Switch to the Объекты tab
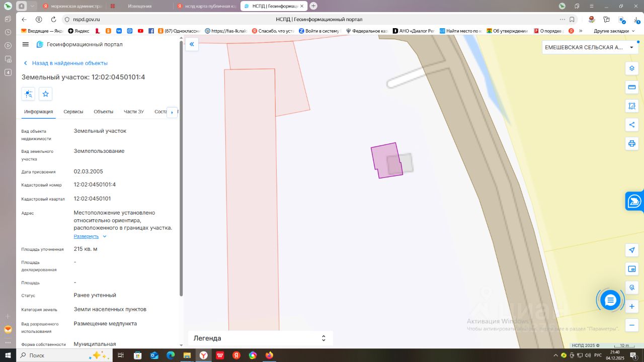The height and width of the screenshot is (362, 644). pyautogui.click(x=104, y=112)
